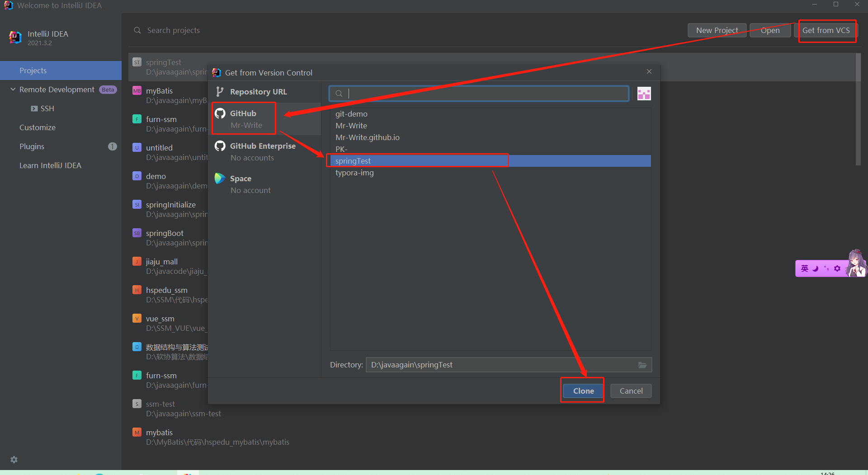Select the Projects tab in the sidebar

pyautogui.click(x=61, y=71)
